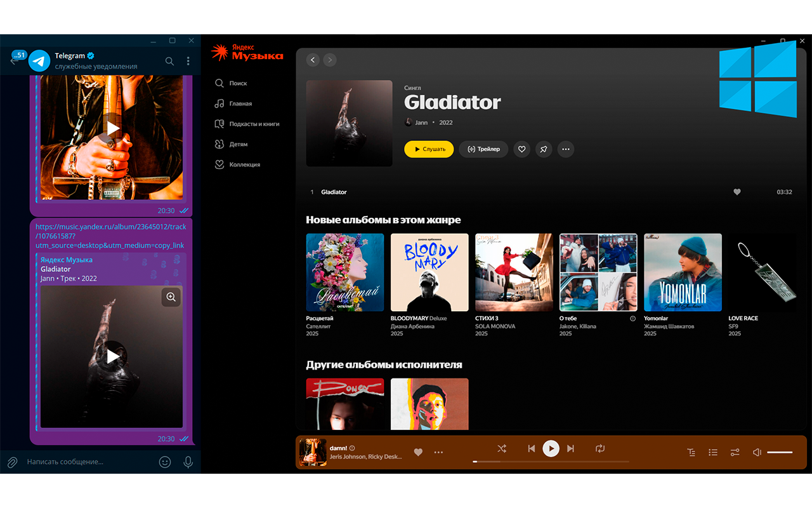
Task: Search in the Telegram chat
Action: tap(169, 61)
